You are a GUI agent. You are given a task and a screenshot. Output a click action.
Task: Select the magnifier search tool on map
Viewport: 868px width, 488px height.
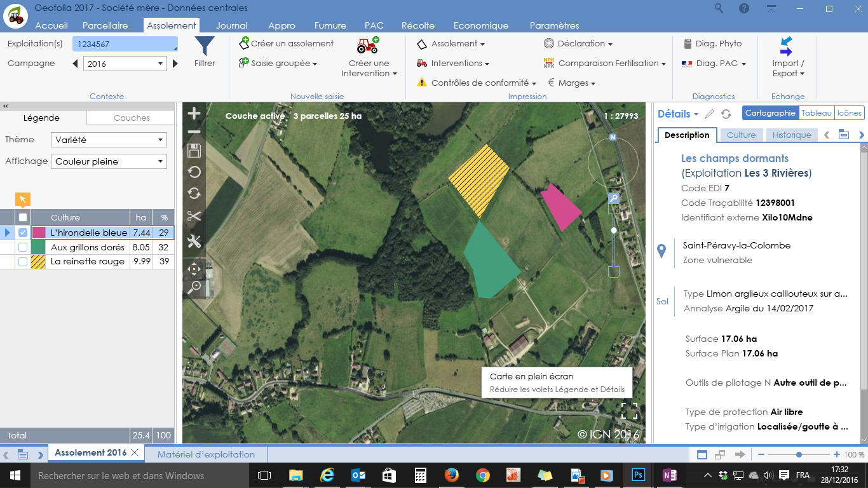[x=194, y=287]
